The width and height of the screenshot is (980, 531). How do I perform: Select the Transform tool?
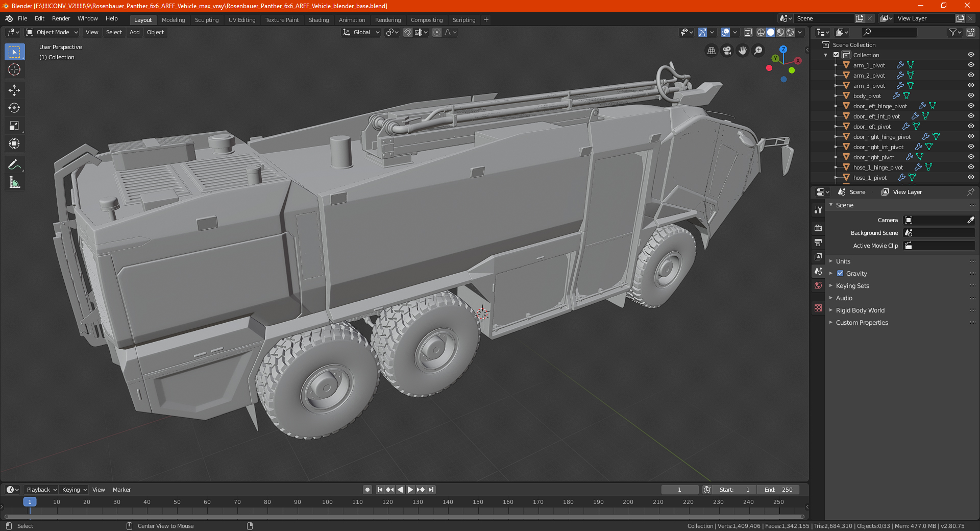point(14,144)
